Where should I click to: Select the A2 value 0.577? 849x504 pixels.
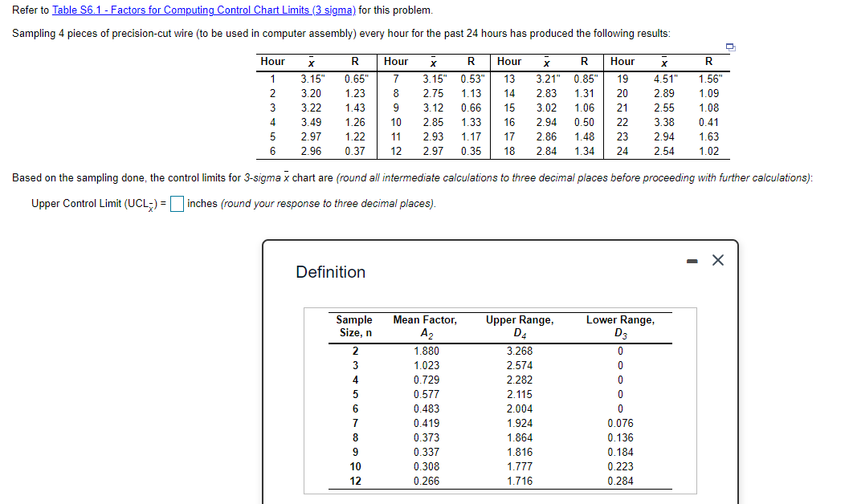[x=427, y=395]
